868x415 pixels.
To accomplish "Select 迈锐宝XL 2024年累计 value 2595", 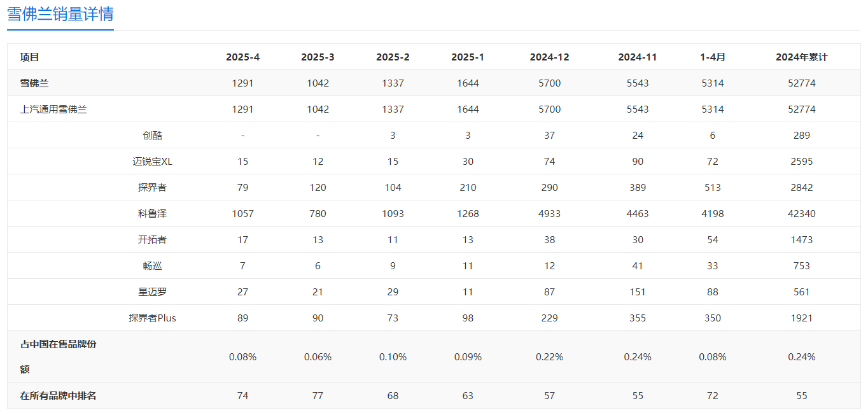I will [802, 162].
